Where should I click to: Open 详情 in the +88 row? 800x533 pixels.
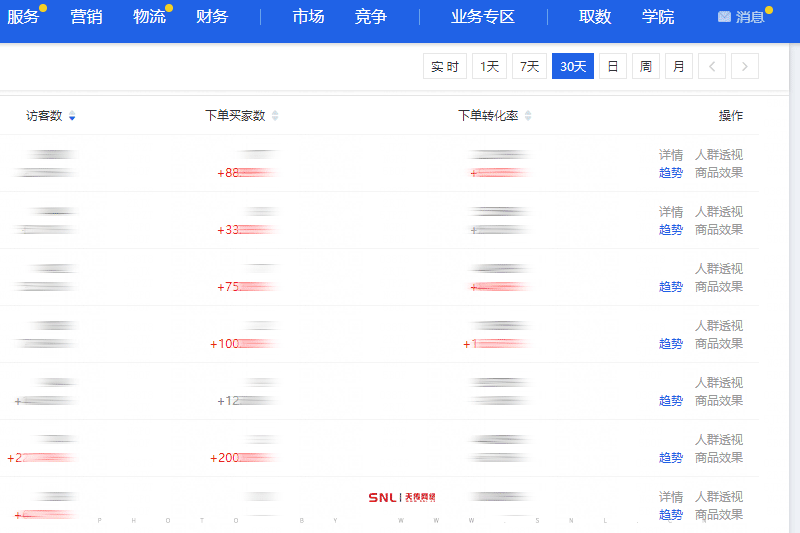point(670,155)
